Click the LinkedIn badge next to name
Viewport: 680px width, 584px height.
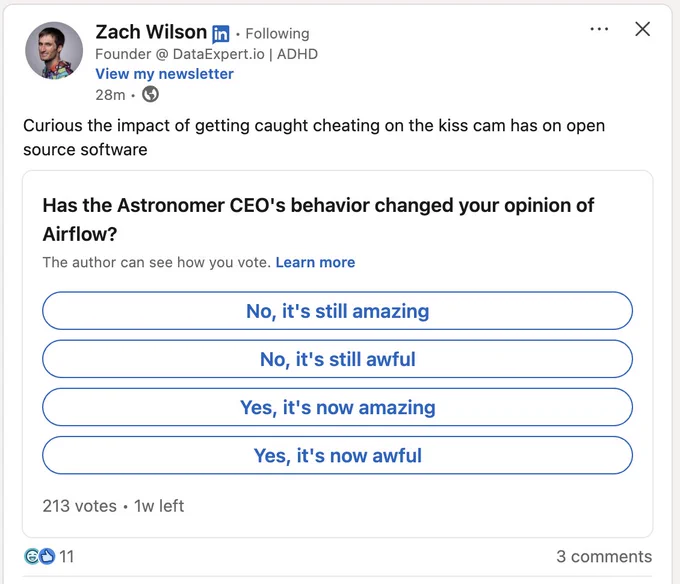[220, 34]
